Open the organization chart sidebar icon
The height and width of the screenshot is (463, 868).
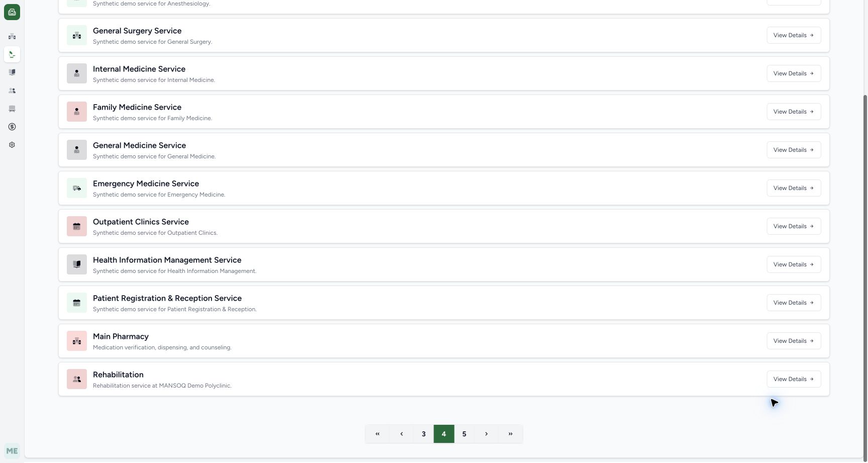pos(12,36)
